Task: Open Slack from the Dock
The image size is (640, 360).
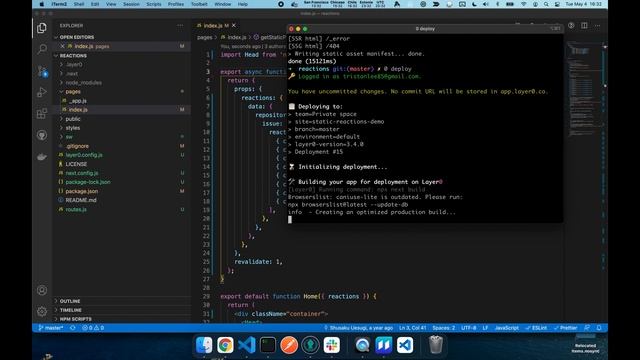Action: coord(331,345)
